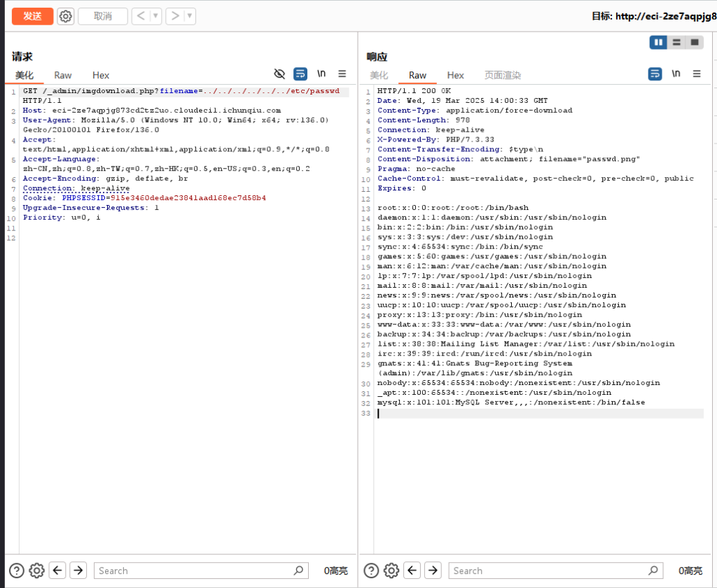Select side-by-side split layout

658,43
